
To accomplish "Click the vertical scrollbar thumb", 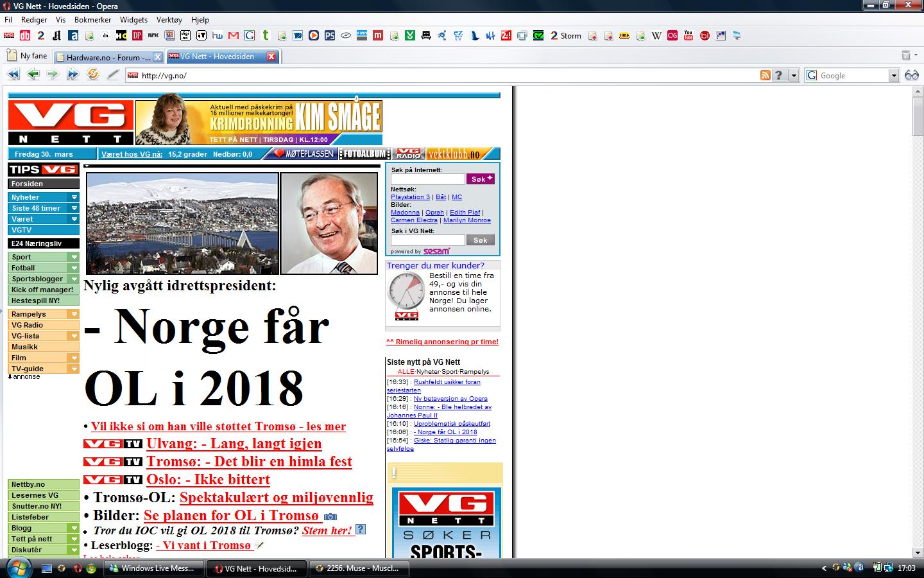I will [x=918, y=116].
